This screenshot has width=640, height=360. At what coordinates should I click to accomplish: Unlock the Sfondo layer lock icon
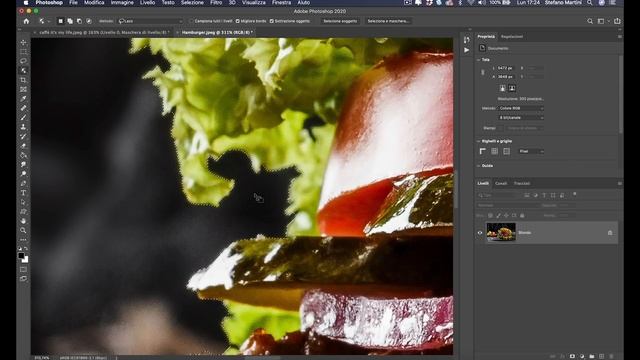point(610,233)
